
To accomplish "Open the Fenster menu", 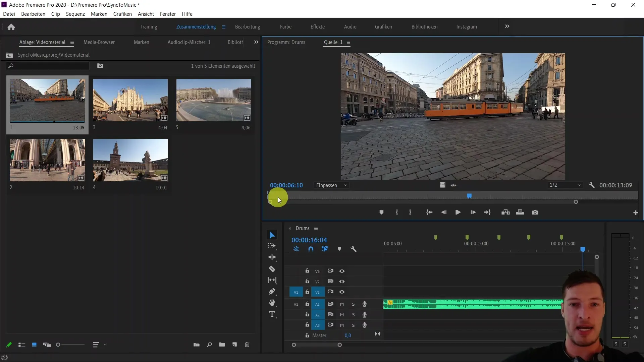I will [168, 14].
